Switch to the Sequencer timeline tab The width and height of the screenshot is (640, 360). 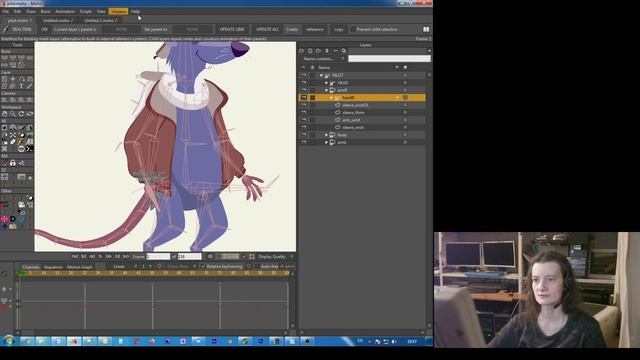coord(53,267)
